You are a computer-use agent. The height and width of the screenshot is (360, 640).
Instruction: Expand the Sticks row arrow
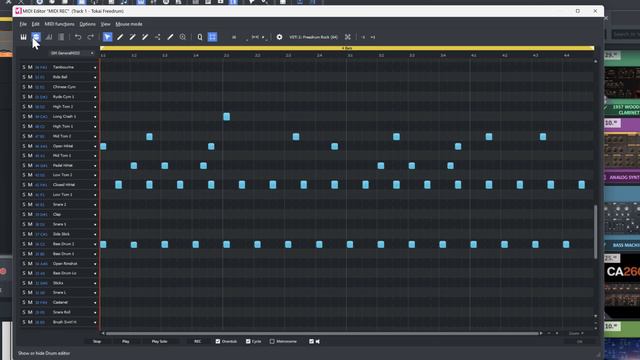95,283
